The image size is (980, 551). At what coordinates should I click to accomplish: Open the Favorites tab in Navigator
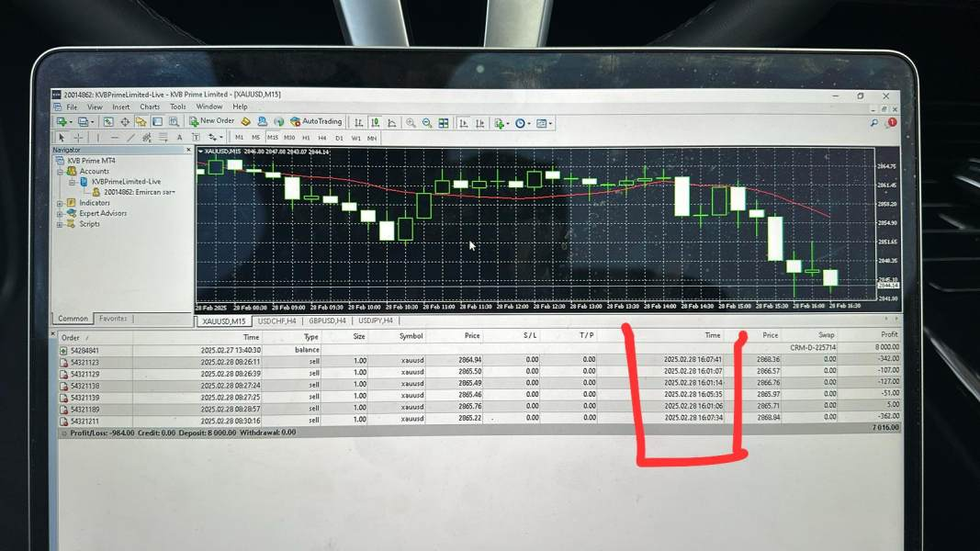click(113, 319)
